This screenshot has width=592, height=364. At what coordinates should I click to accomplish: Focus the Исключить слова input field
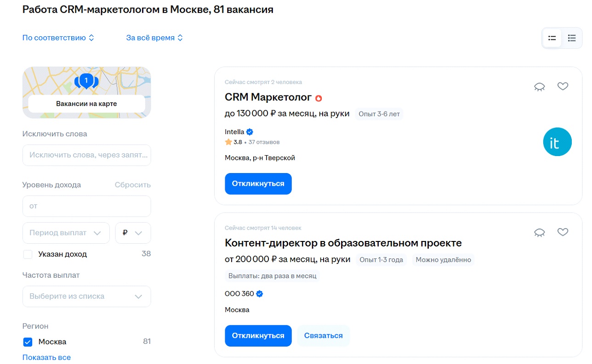click(86, 155)
